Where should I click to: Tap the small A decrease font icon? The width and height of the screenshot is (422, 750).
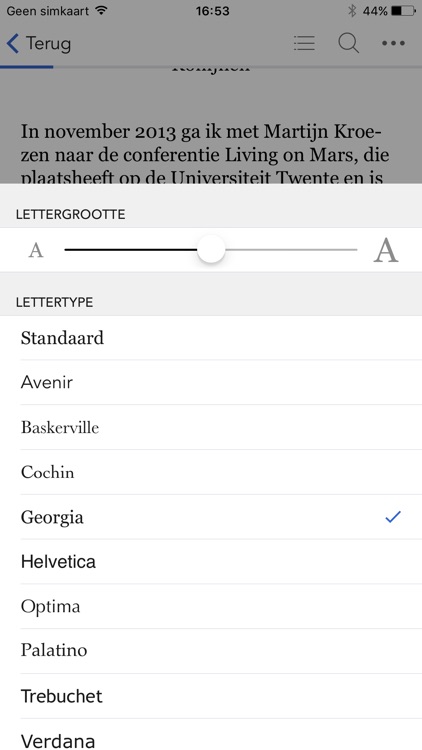click(x=36, y=250)
